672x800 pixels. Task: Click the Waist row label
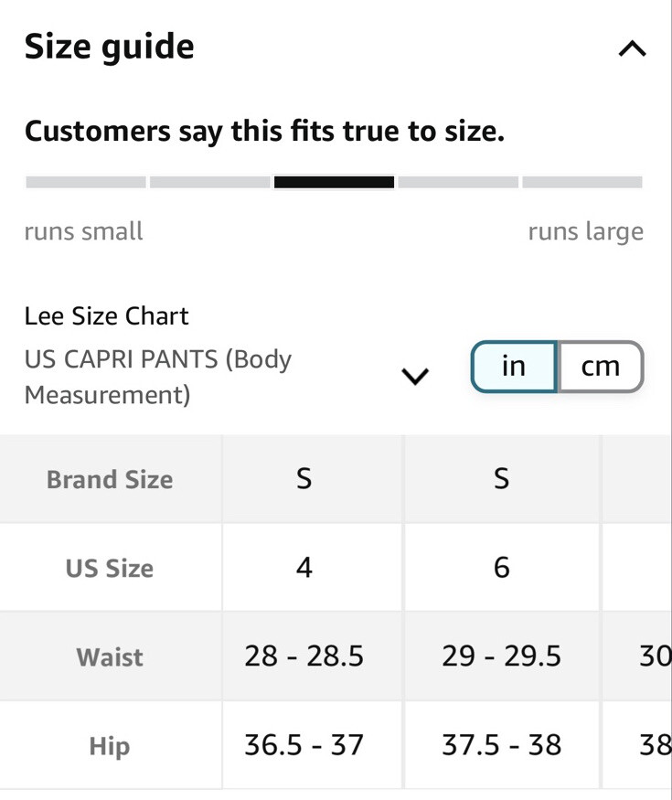pos(110,656)
